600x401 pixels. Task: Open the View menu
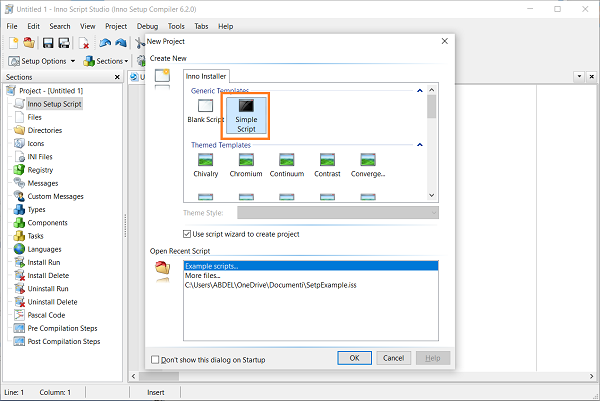pyautogui.click(x=88, y=26)
